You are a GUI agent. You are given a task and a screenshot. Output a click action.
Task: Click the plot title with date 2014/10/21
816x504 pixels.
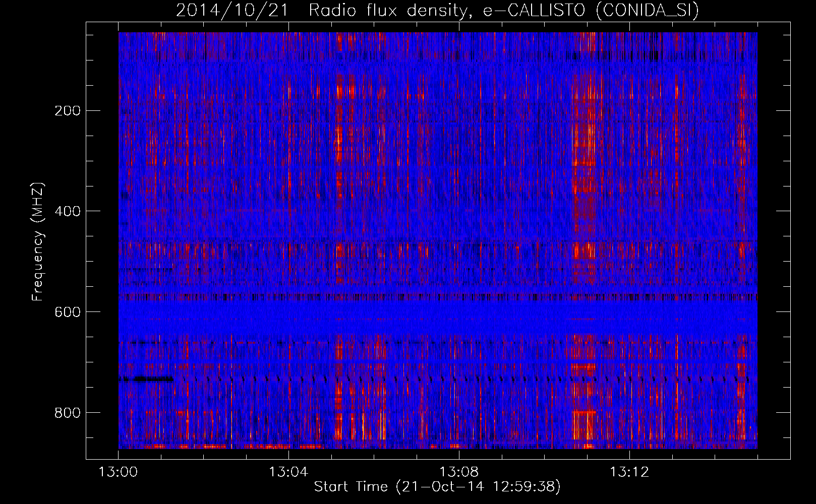(x=437, y=10)
